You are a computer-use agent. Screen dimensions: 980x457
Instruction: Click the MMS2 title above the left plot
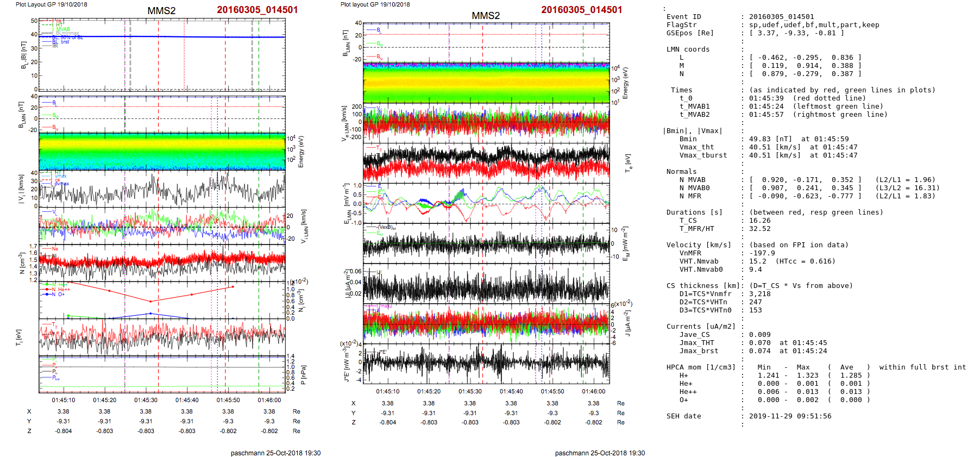[x=161, y=11]
